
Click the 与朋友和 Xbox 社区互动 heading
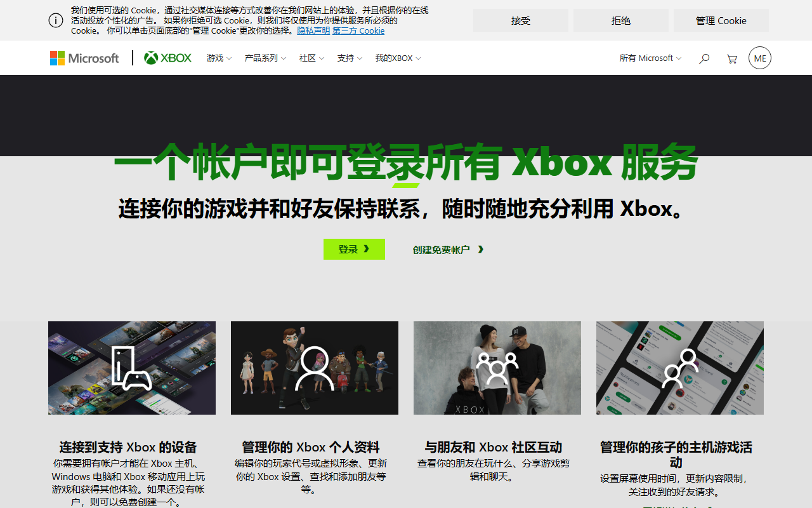pyautogui.click(x=494, y=447)
